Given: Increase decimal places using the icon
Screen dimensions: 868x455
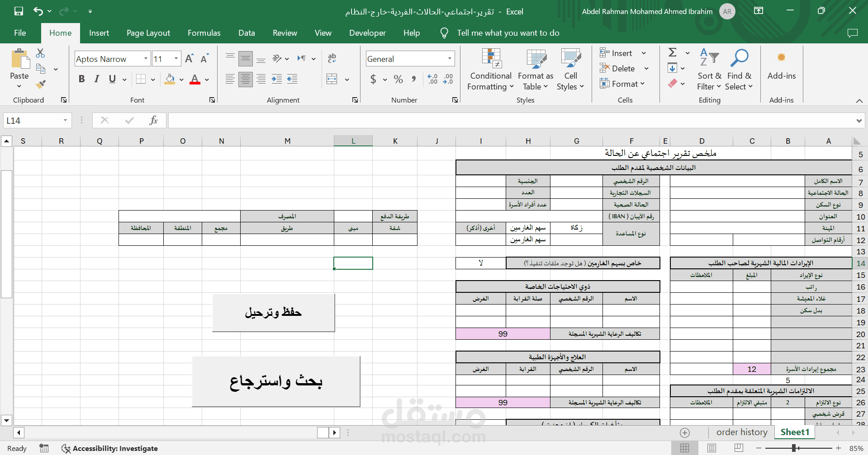Looking at the screenshot, I should pyautogui.click(x=432, y=79).
